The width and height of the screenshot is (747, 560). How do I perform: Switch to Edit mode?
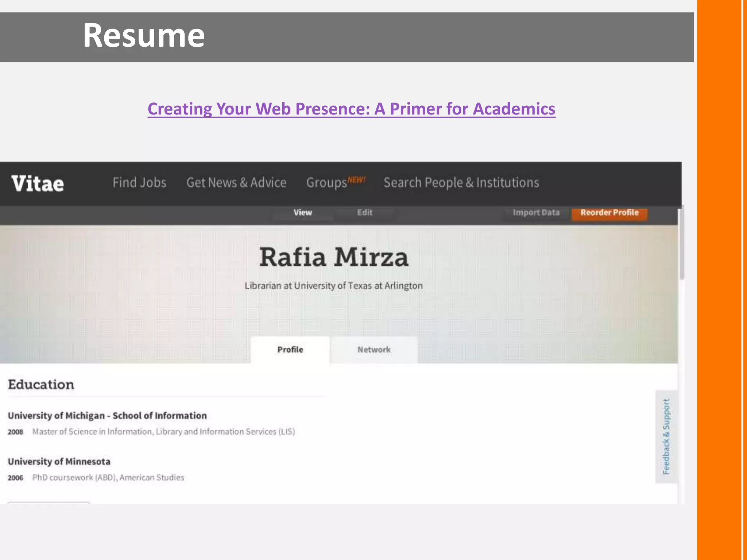pyautogui.click(x=365, y=213)
